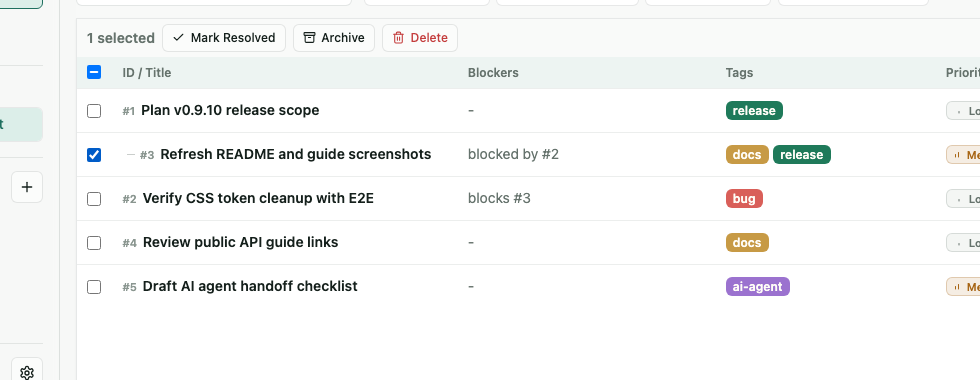
Task: Click the ai-agent tag on issue #5
Action: pos(758,287)
